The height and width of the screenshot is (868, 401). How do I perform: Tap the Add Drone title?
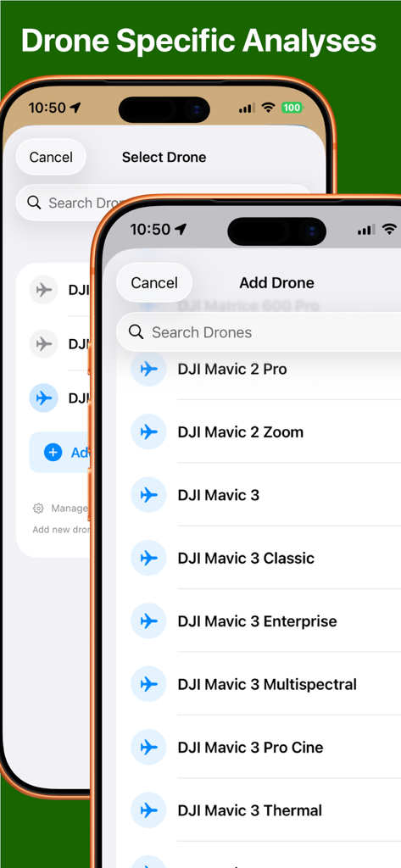click(x=277, y=283)
